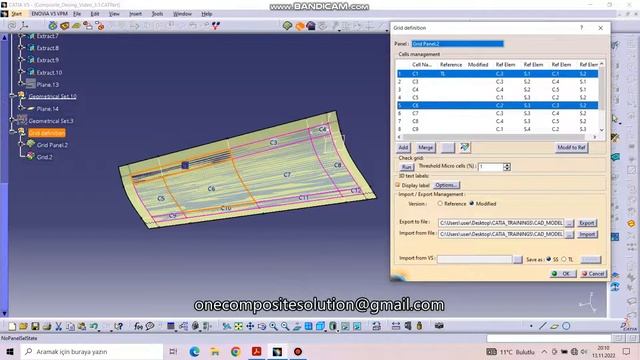Image resolution: width=640 pixels, height=360 pixels.
Task: Click the Export button
Action: (587, 223)
